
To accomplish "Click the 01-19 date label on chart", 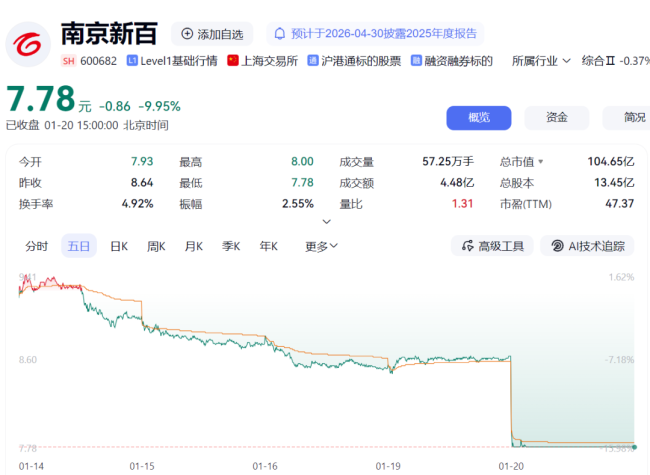I will pyautogui.click(x=388, y=466).
